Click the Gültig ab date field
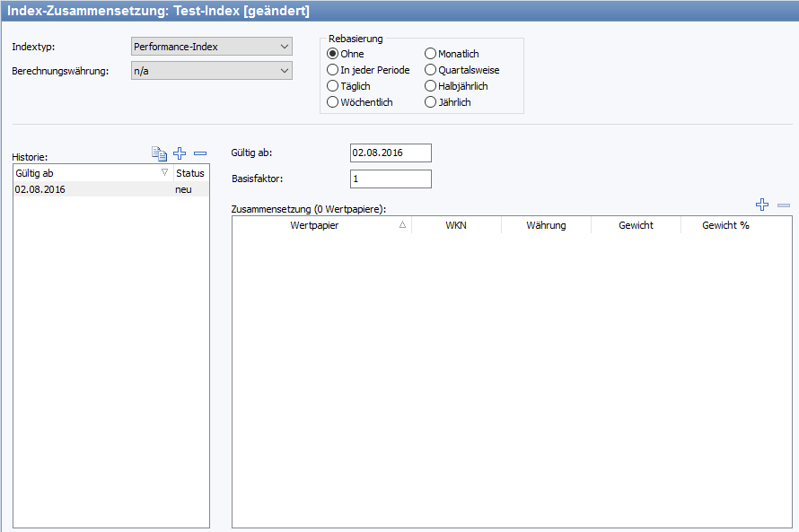Image resolution: width=799 pixels, height=532 pixels. tap(390, 153)
